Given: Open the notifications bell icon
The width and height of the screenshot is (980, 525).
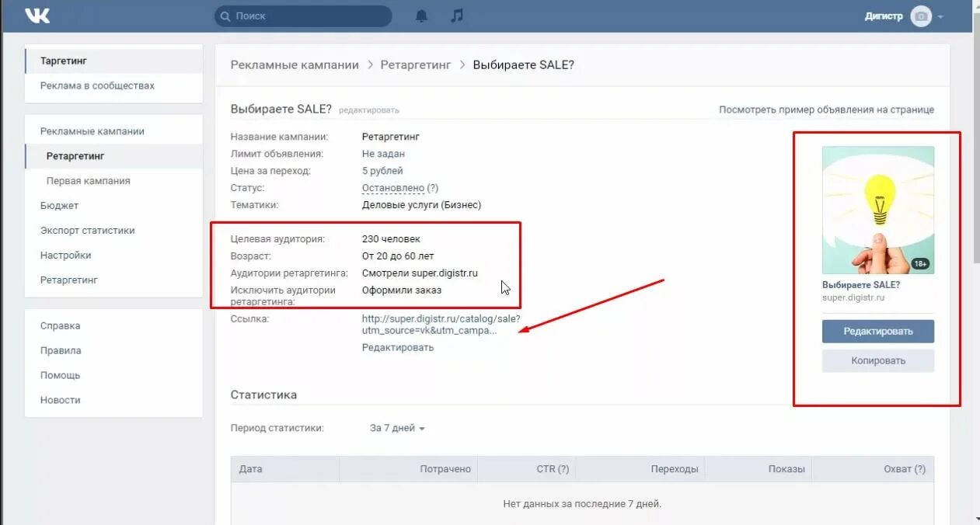Looking at the screenshot, I should (x=421, y=16).
